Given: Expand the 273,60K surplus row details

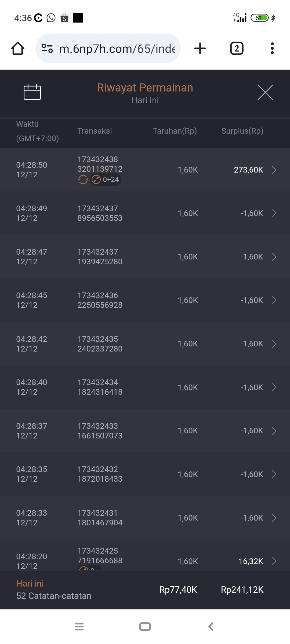Looking at the screenshot, I should [274, 170].
